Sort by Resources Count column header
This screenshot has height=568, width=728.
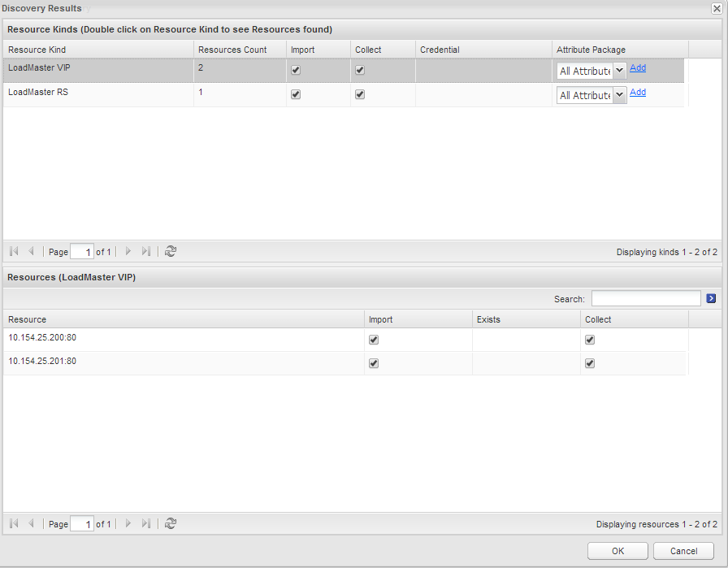point(240,50)
